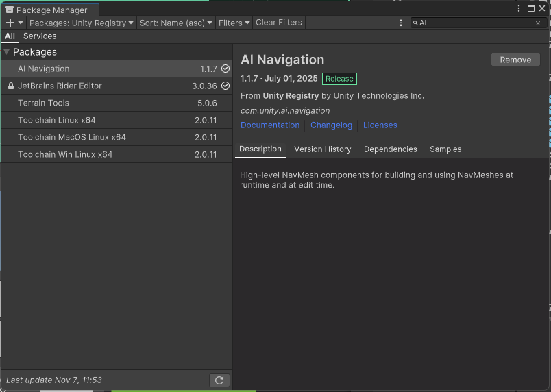Collapse the Packages group triangle
This screenshot has height=392, width=551.
(6, 52)
